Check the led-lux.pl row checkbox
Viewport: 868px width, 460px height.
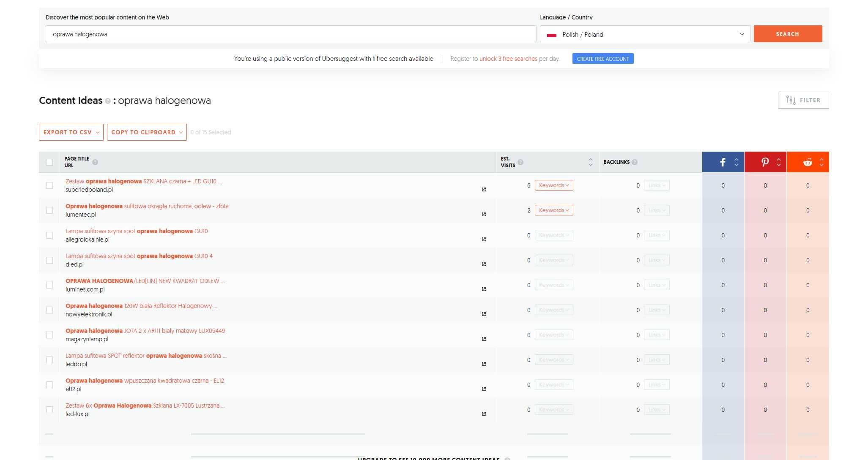(49, 410)
